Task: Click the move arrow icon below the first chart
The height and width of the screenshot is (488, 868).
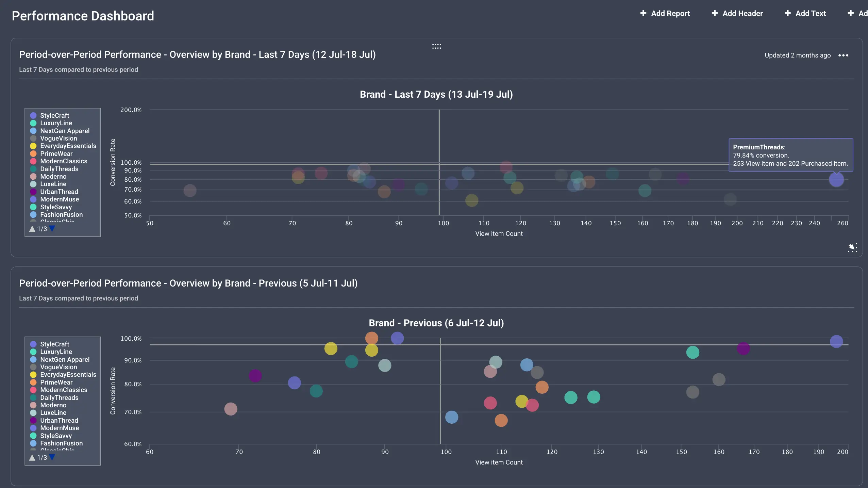Action: pos(852,247)
